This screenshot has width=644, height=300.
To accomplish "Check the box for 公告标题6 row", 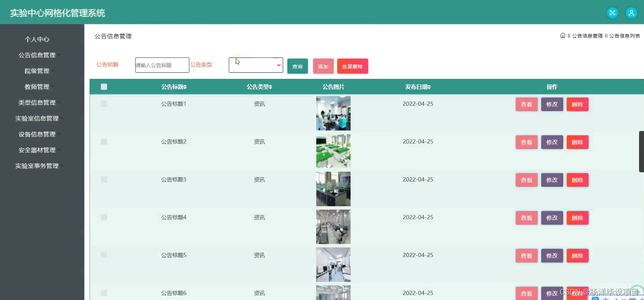I will pyautogui.click(x=104, y=293).
